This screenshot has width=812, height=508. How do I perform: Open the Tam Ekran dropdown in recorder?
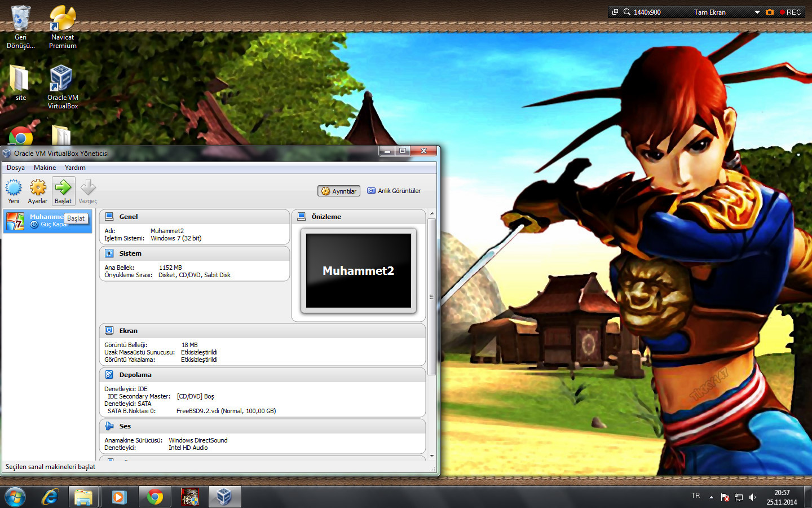757,12
